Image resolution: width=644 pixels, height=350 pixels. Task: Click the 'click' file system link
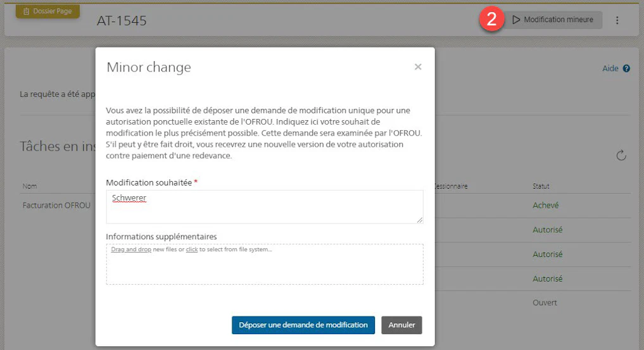point(192,249)
